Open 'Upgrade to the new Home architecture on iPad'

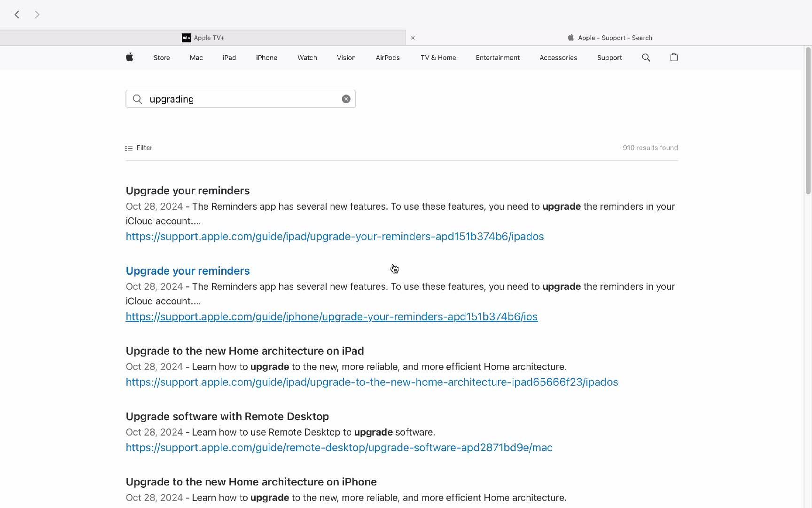(245, 351)
